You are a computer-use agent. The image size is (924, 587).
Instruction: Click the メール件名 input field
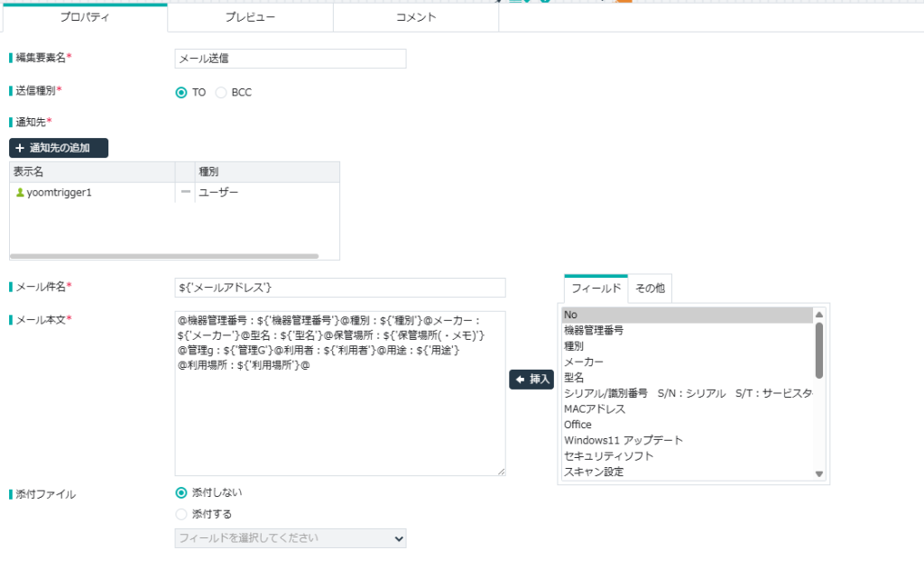tap(340, 288)
